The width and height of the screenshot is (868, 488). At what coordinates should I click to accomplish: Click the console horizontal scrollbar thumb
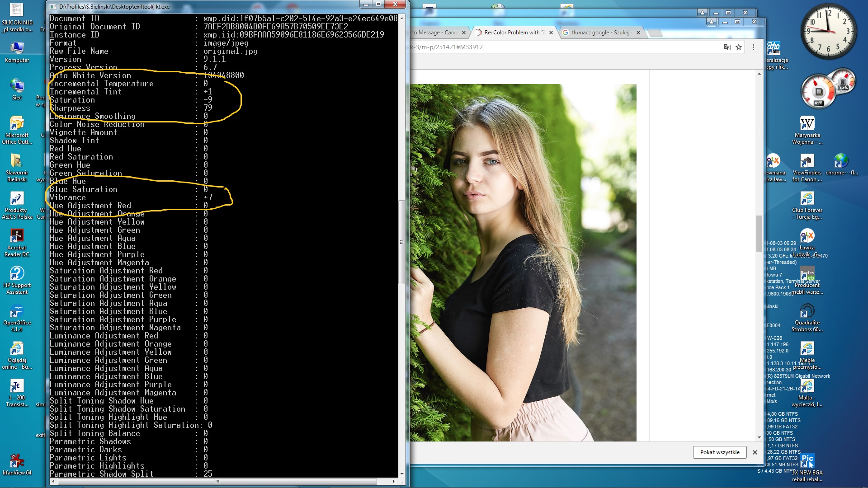point(217,481)
